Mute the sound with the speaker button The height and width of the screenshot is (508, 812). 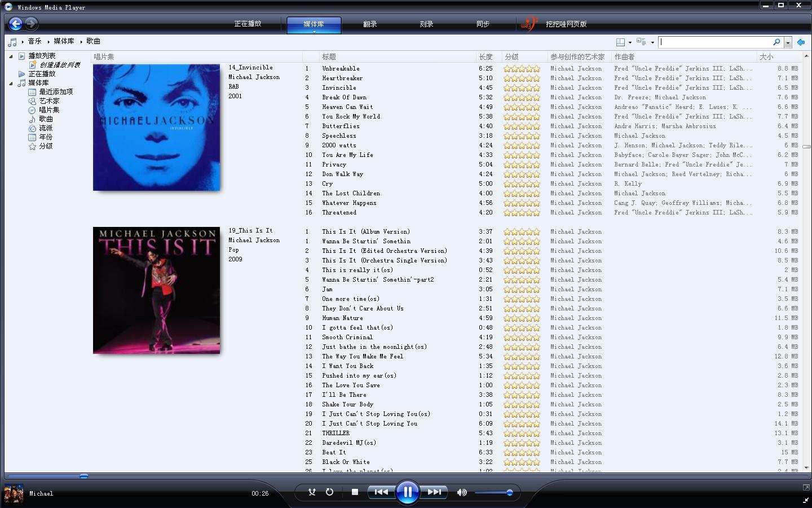click(x=462, y=492)
